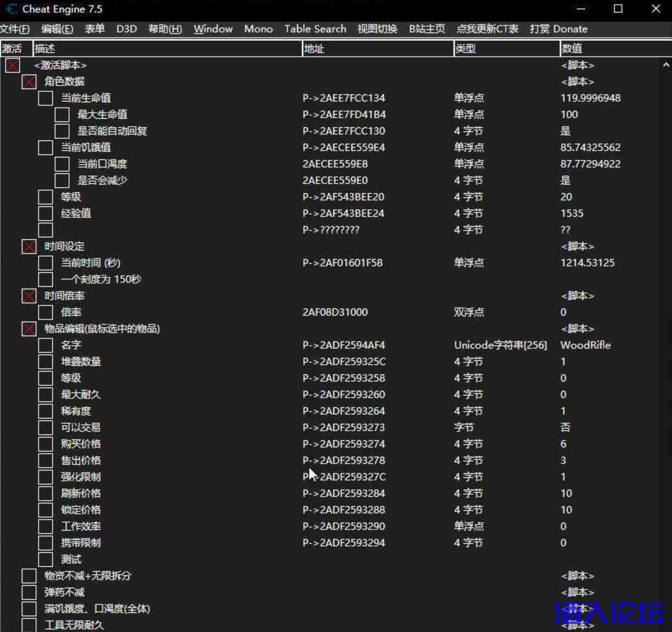Activate the 弹药不减 script checkbox
The width and height of the screenshot is (672, 632).
coord(29,592)
